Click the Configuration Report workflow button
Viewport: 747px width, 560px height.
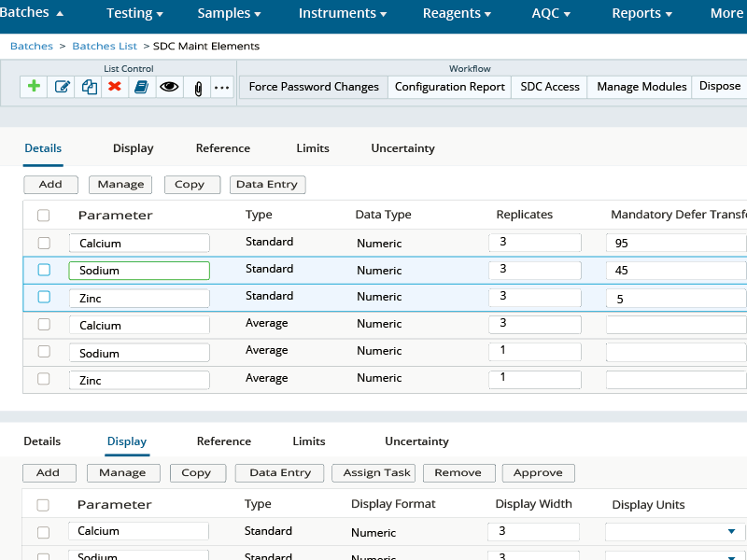click(449, 87)
